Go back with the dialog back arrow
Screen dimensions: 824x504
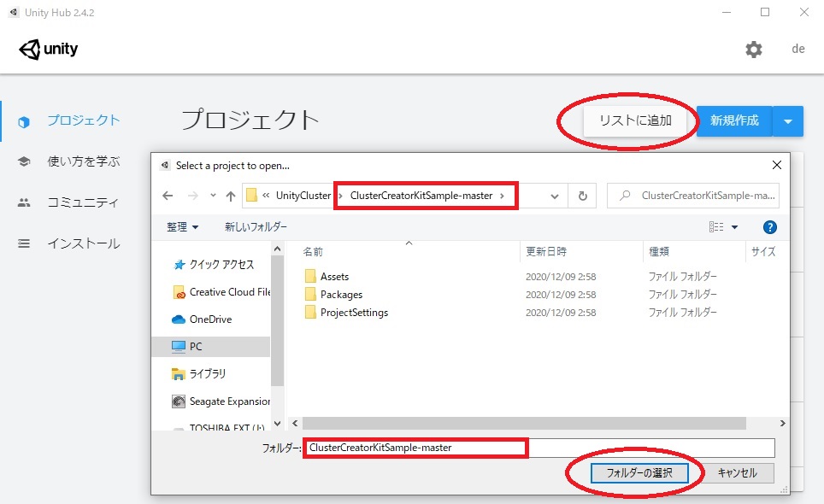pyautogui.click(x=168, y=196)
